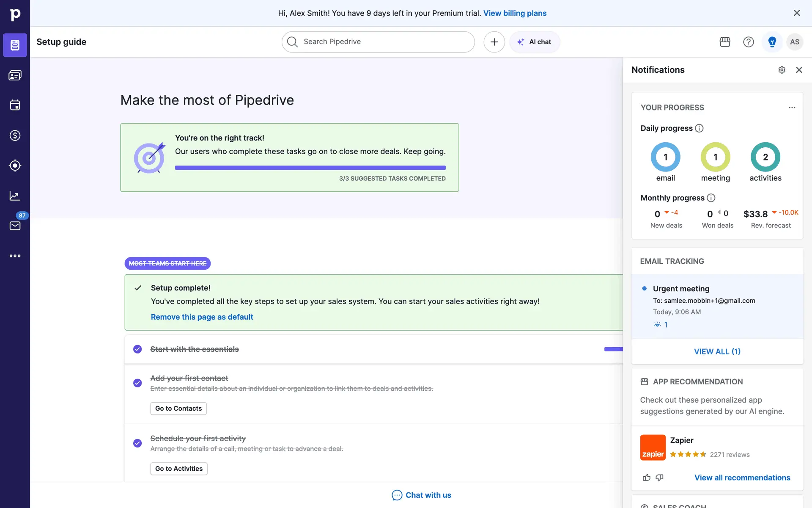Viewport: 812px width, 508px height.
Task: Toggle the 'Schedule your first activity' checkmark
Action: pos(137,443)
